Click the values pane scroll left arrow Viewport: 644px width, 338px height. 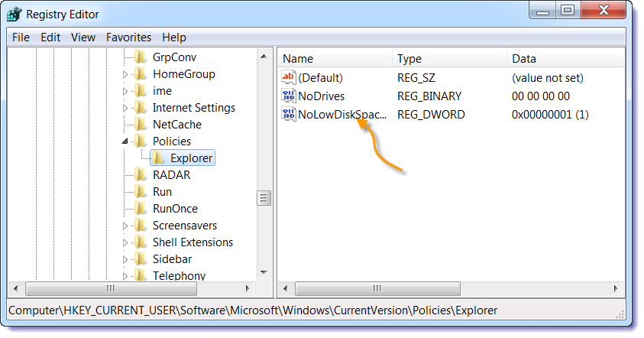[x=286, y=288]
